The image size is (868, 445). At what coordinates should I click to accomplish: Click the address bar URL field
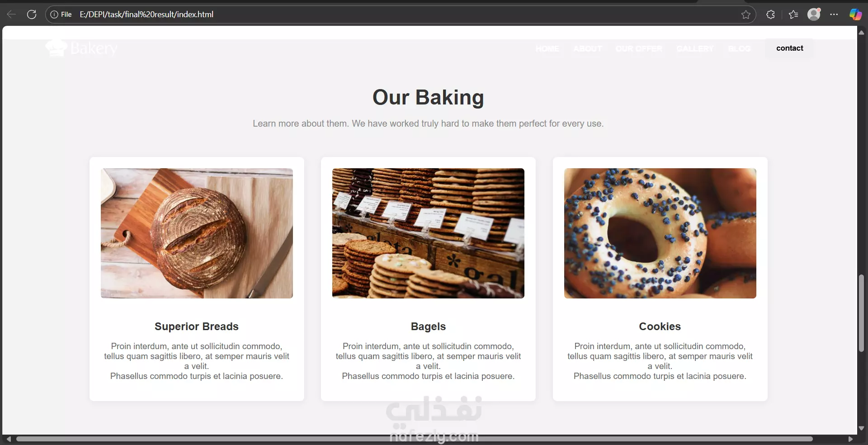click(x=398, y=14)
